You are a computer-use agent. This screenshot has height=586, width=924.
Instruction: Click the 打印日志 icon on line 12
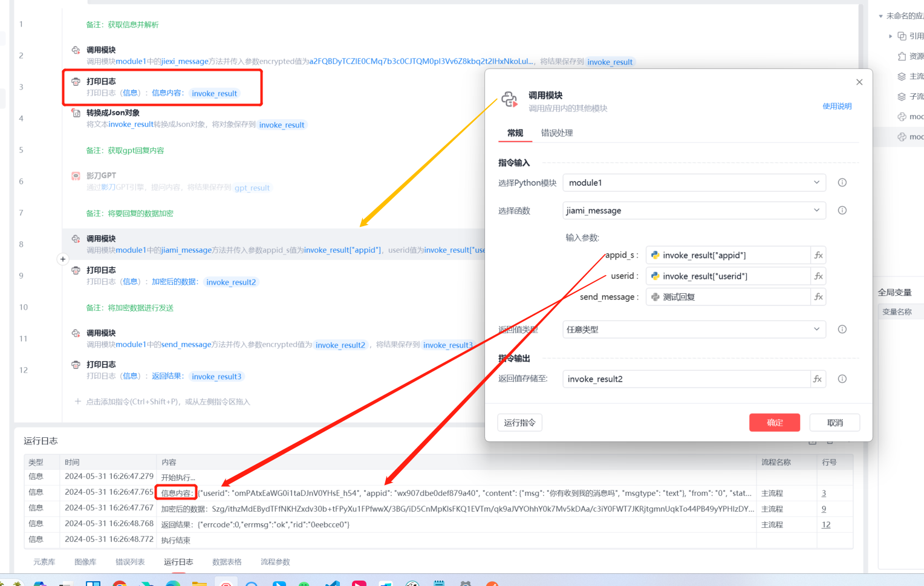click(76, 365)
